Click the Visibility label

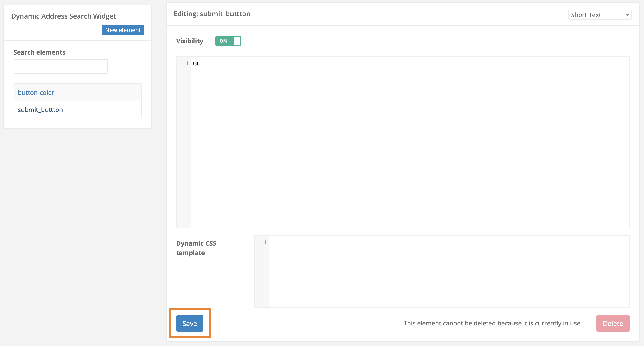189,41
